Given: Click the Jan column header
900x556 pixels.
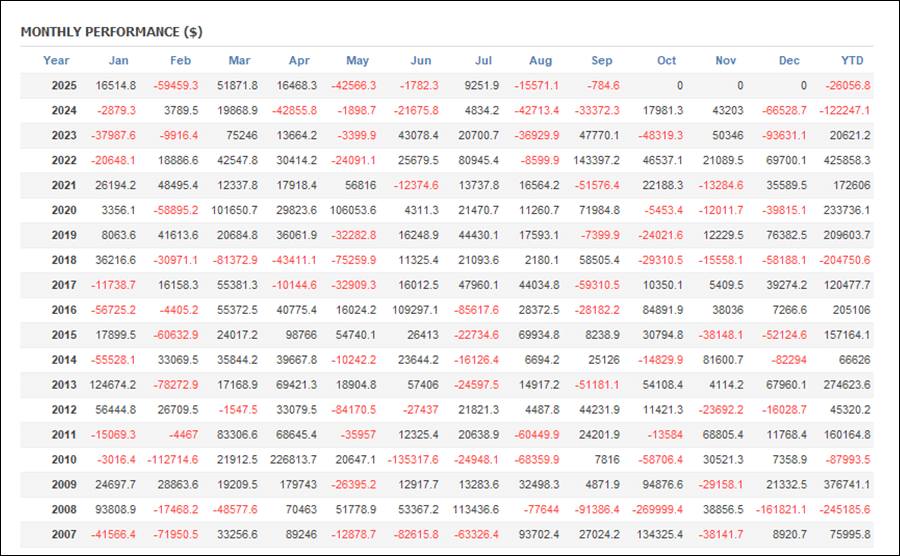Looking at the screenshot, I should (x=118, y=61).
